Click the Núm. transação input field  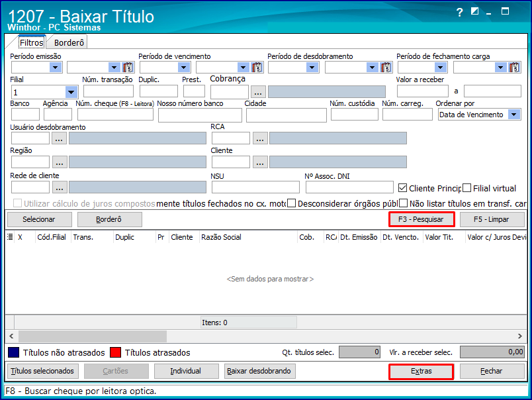(x=109, y=91)
